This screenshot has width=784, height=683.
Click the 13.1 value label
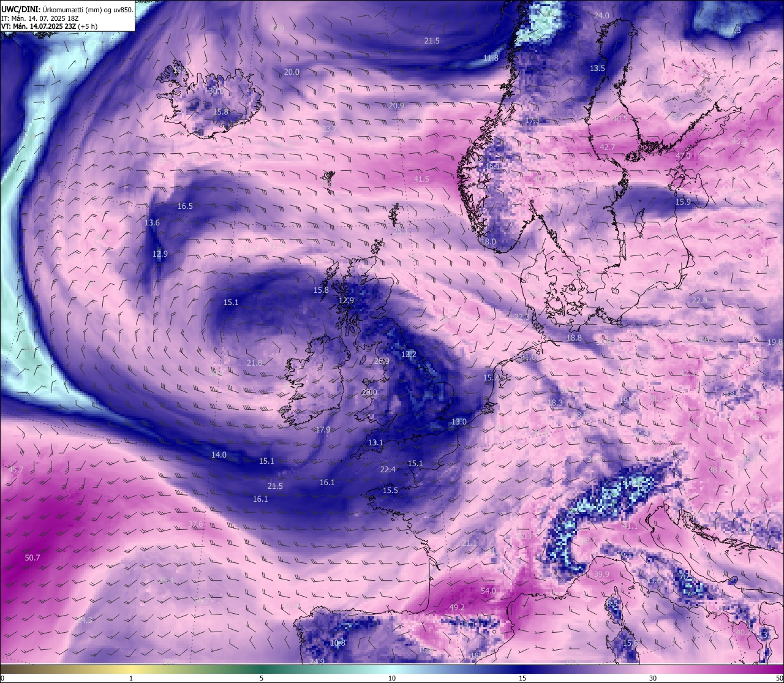[x=375, y=442]
